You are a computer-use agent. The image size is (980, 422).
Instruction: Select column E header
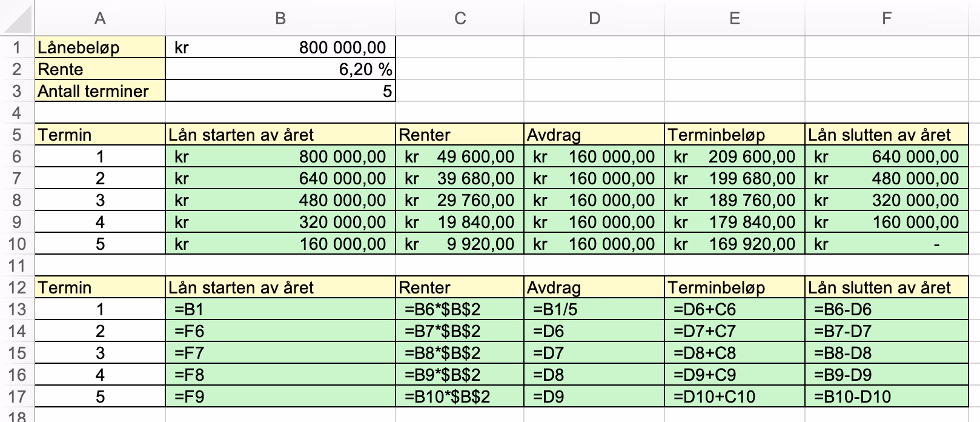(x=735, y=18)
